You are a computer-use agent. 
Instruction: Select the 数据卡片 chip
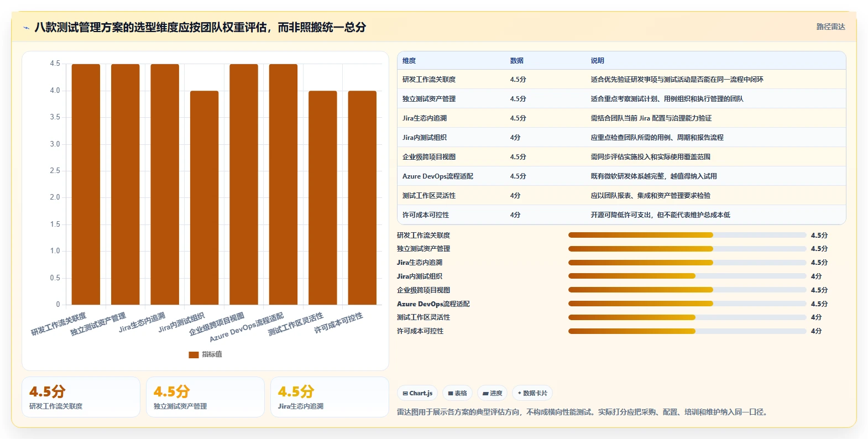point(532,393)
